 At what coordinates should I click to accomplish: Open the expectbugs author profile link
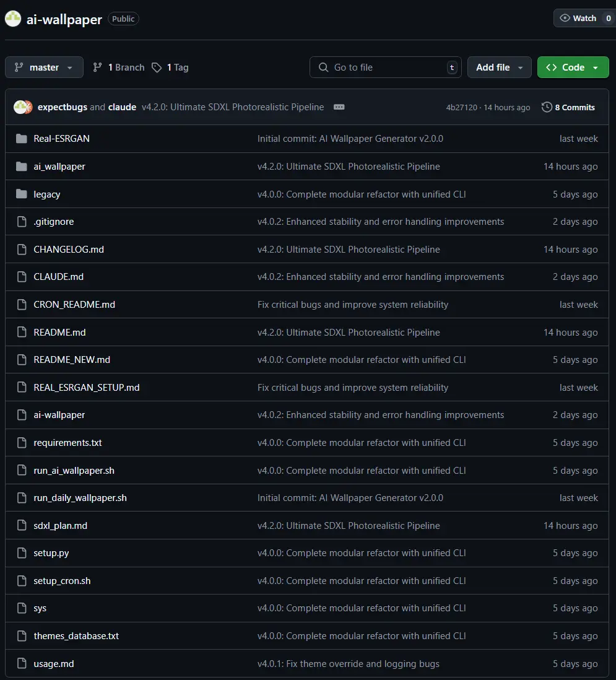(63, 107)
